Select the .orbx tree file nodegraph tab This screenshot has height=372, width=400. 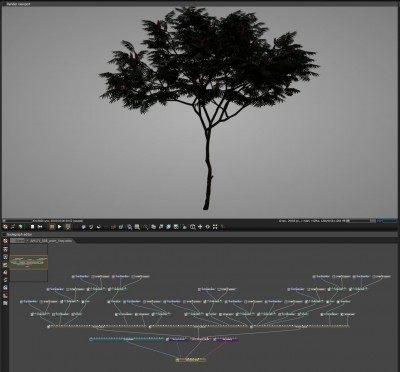coord(51,241)
